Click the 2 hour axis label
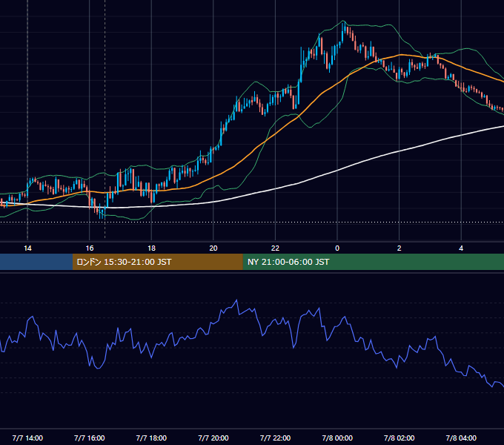 coord(399,248)
